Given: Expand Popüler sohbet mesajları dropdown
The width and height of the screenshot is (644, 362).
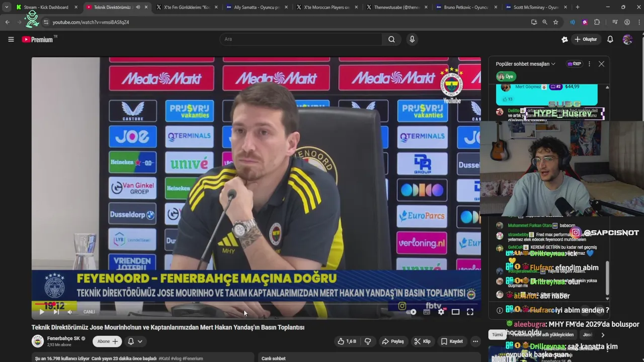Looking at the screenshot, I should pos(525,64).
